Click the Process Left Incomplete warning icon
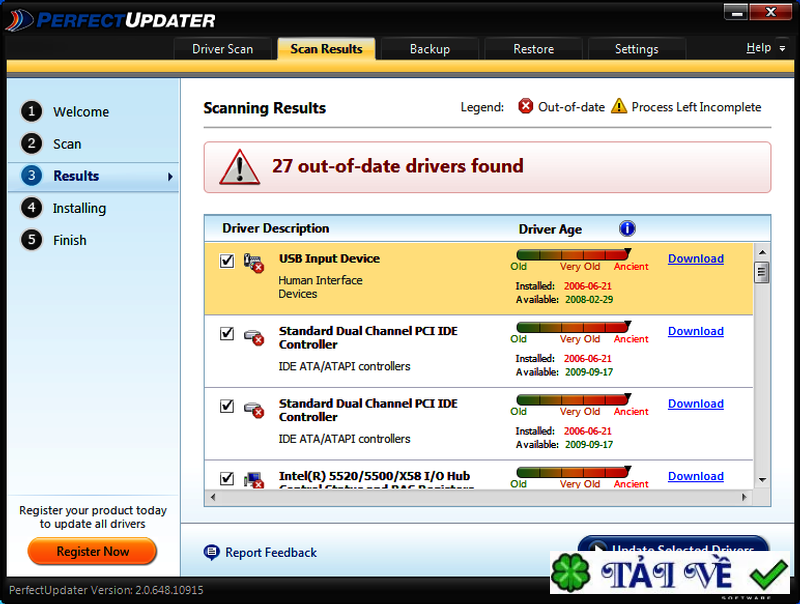The height and width of the screenshot is (604, 800). [x=619, y=107]
